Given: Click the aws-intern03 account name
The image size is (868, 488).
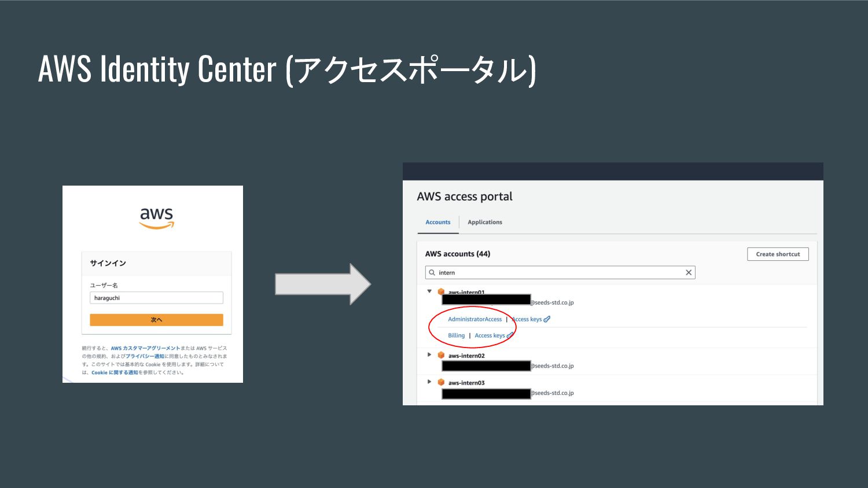Looking at the screenshot, I should pyautogui.click(x=466, y=383).
